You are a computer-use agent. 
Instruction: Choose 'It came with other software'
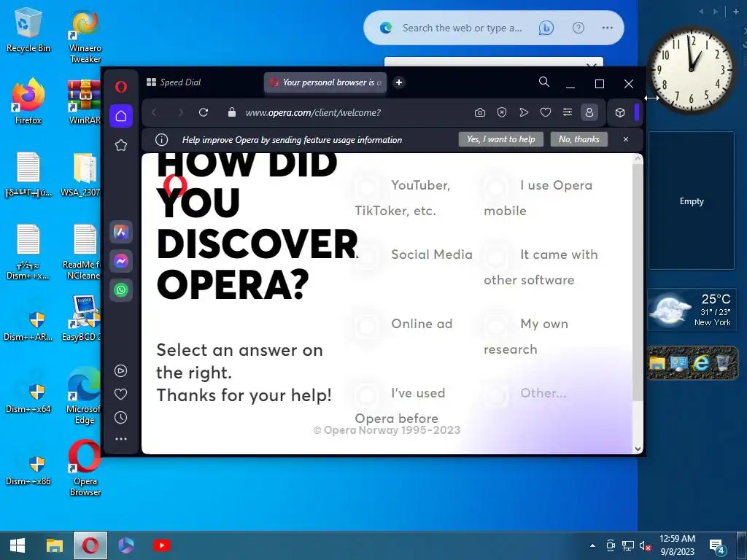541,267
